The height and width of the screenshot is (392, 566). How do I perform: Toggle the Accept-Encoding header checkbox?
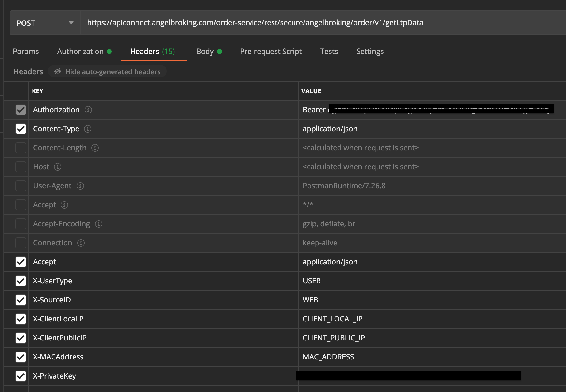pyautogui.click(x=21, y=224)
